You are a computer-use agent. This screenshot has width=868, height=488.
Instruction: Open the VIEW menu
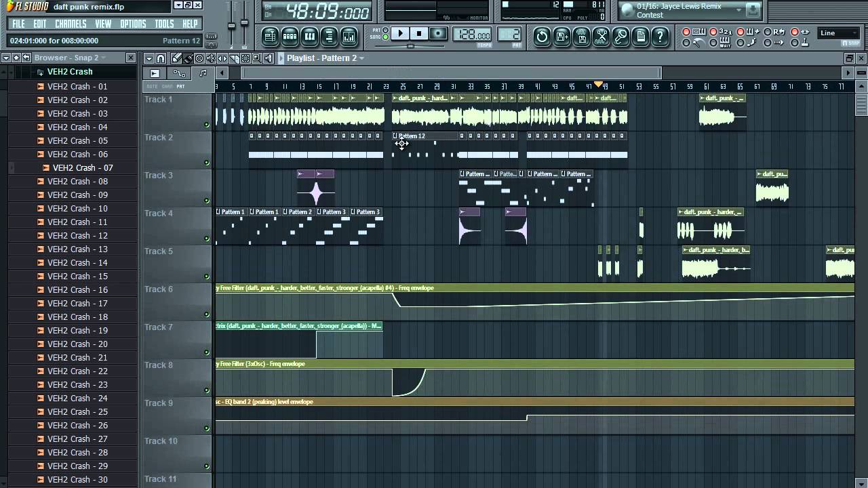coord(103,24)
